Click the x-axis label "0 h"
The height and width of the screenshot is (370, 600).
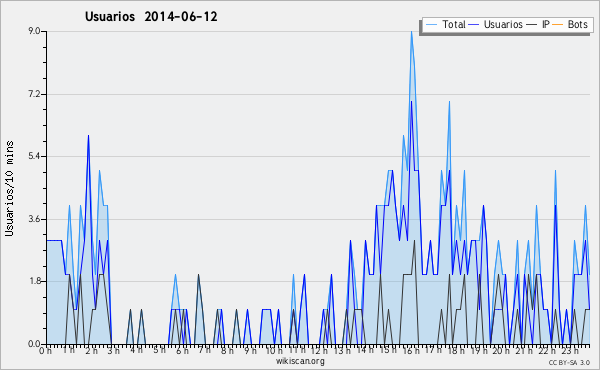(x=46, y=351)
